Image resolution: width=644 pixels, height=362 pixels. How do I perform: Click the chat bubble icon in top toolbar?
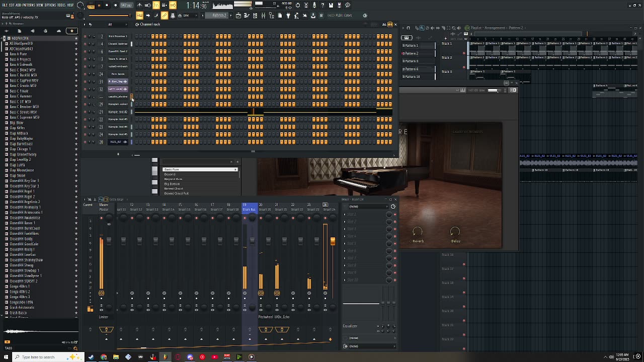tap(347, 5)
